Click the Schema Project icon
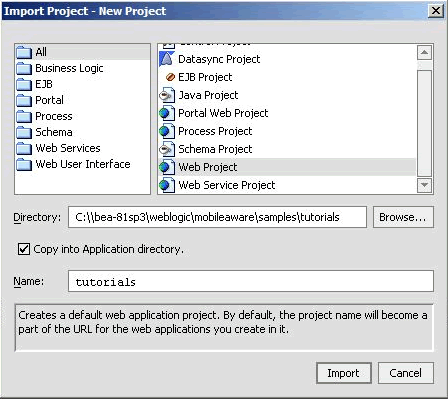The height and width of the screenshot is (399, 448). click(167, 149)
